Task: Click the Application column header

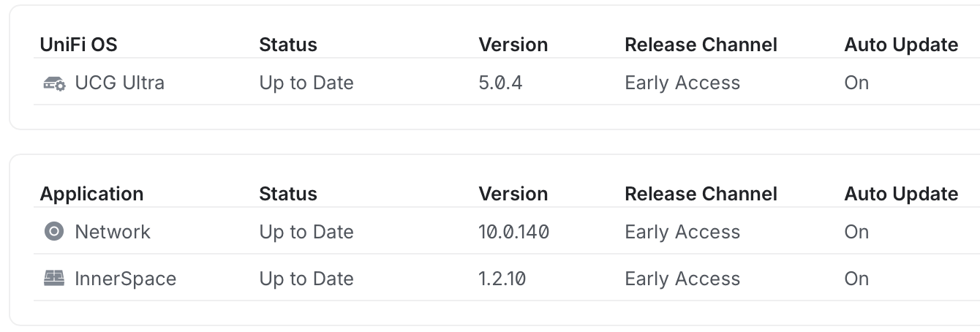Action: tap(91, 194)
